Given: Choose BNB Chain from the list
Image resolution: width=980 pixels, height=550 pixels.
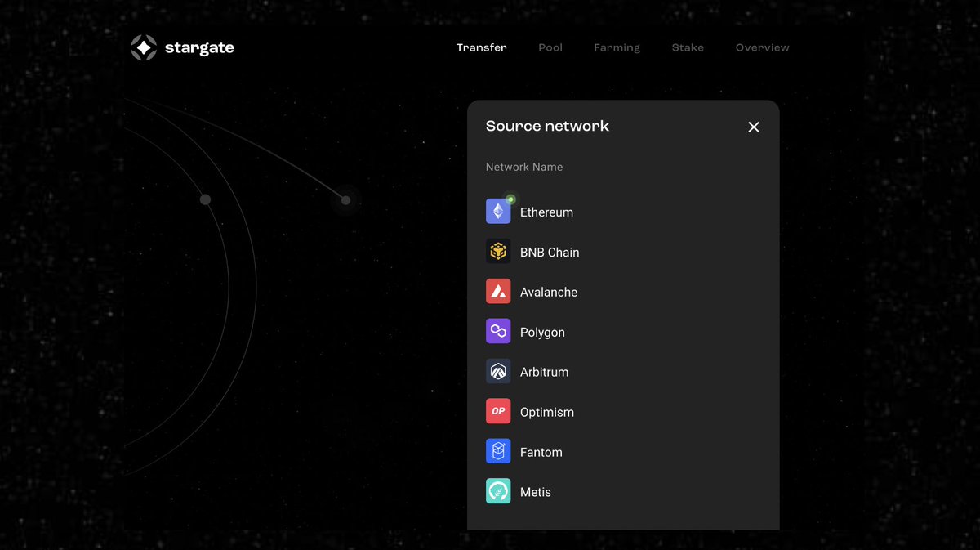Looking at the screenshot, I should [x=550, y=253].
